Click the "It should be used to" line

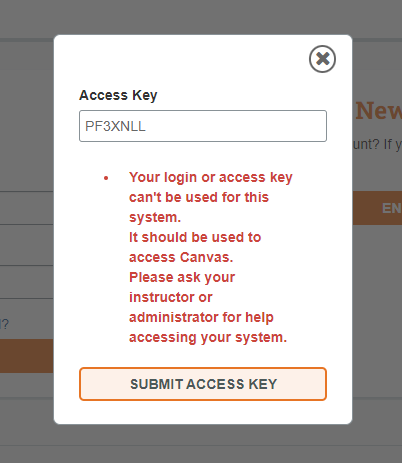(195, 237)
